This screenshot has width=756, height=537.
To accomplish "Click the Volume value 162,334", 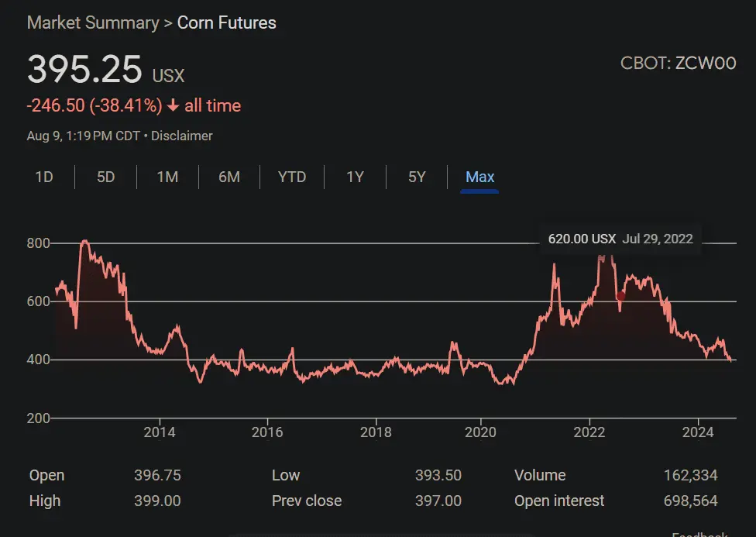I will (x=689, y=475).
